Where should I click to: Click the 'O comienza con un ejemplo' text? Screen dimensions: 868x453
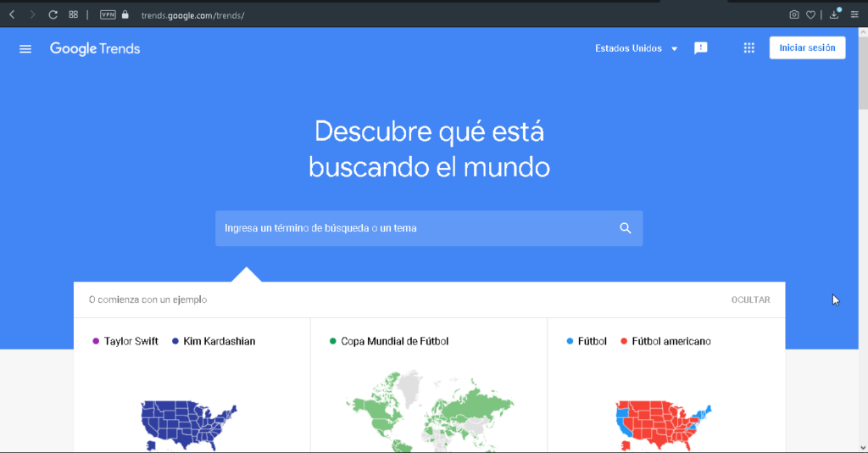147,299
